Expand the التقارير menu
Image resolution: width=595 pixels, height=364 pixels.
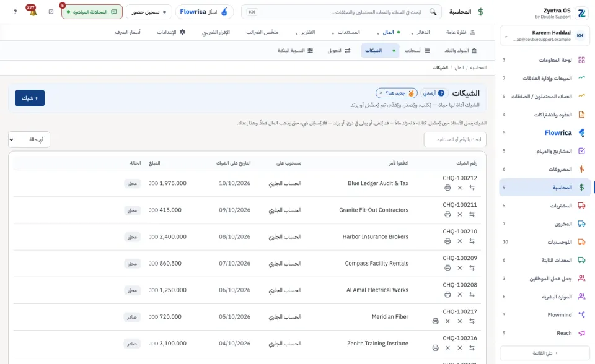tap(305, 32)
